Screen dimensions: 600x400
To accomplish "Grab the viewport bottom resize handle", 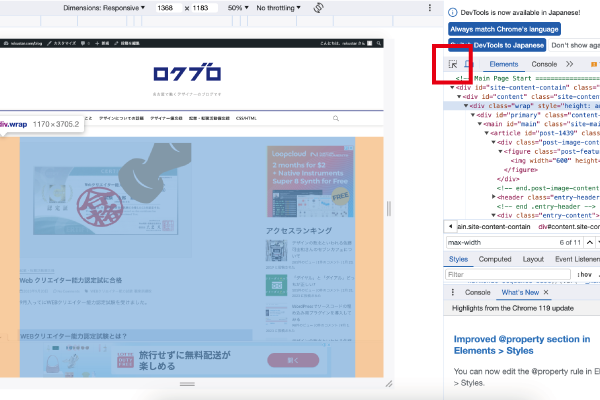I will tap(188, 384).
